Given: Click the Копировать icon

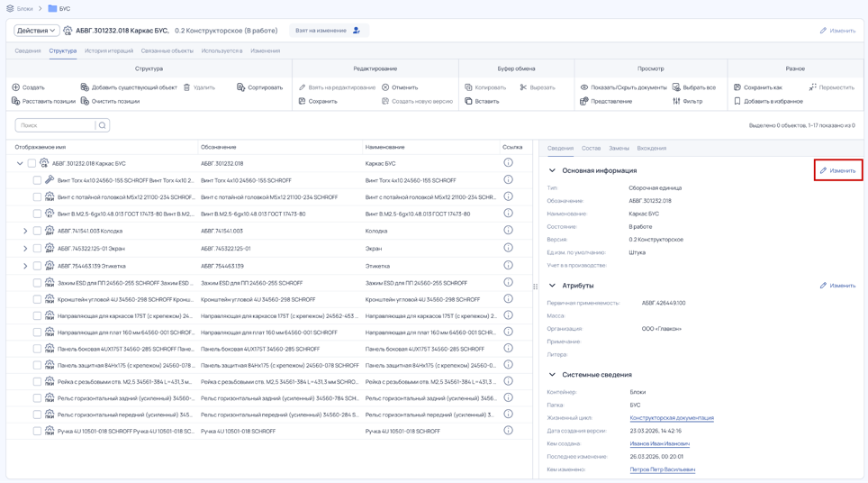Looking at the screenshot, I should (x=468, y=87).
